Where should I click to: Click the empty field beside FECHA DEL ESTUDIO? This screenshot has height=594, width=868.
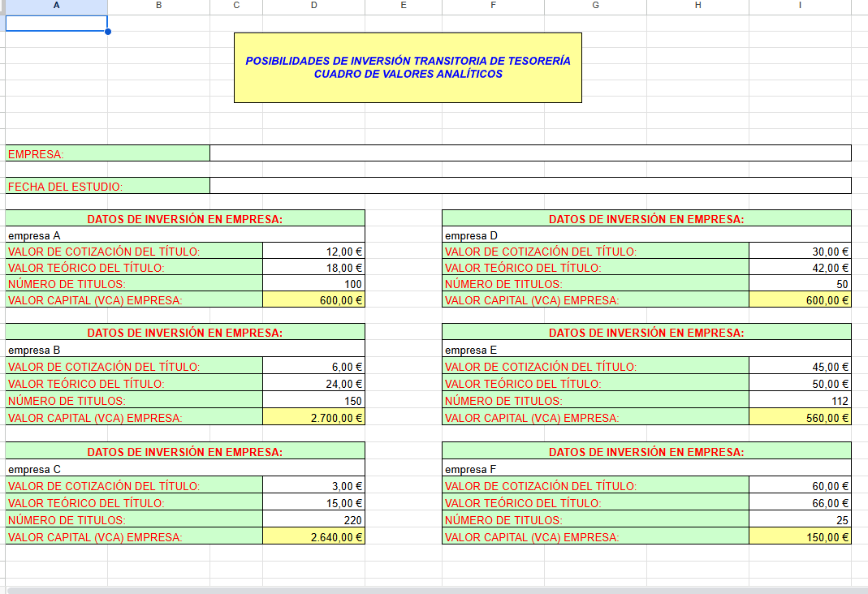[529, 186]
